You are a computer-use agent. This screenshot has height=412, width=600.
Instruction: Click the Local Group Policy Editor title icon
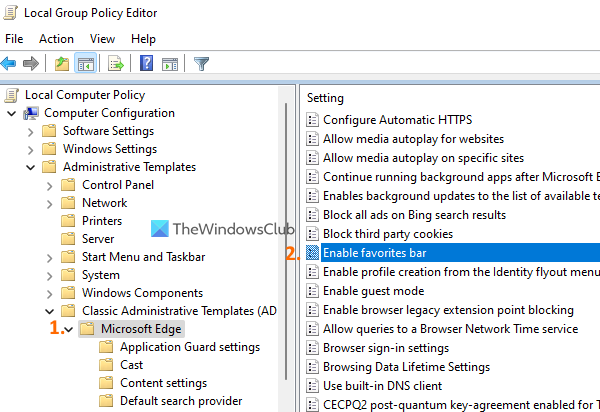pyautogui.click(x=11, y=13)
